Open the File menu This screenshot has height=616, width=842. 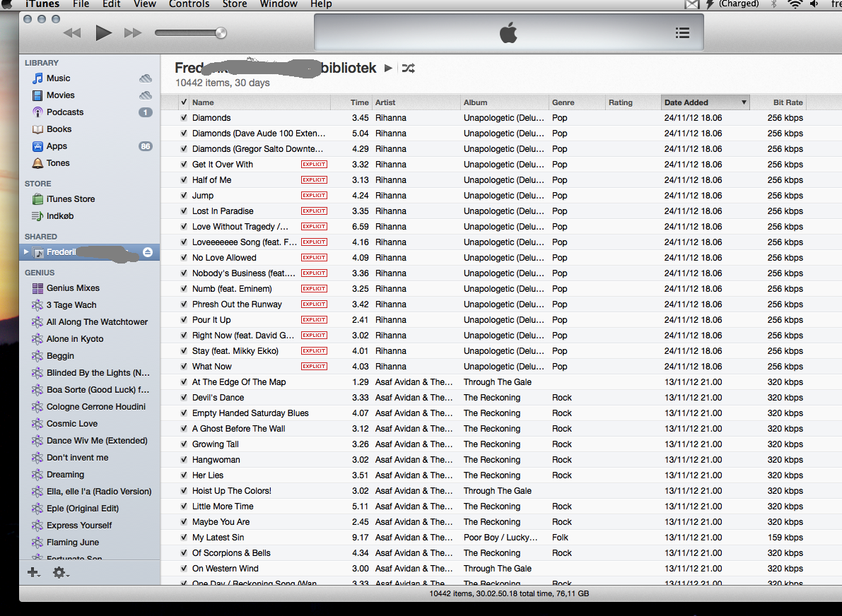coord(81,4)
